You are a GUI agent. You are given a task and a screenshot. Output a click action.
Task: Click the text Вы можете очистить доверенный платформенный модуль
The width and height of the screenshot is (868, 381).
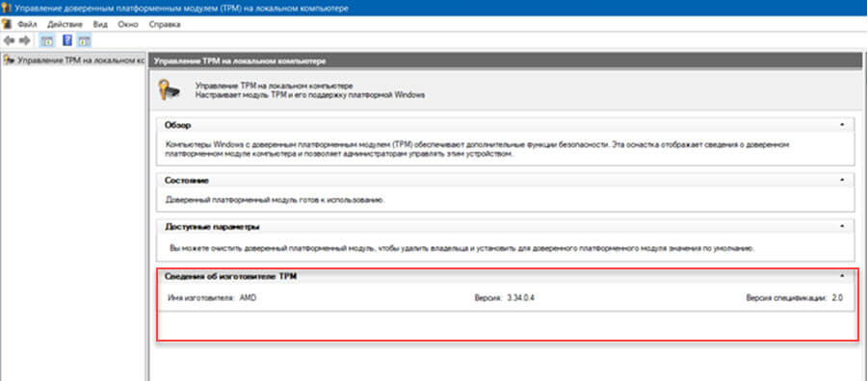point(461,248)
